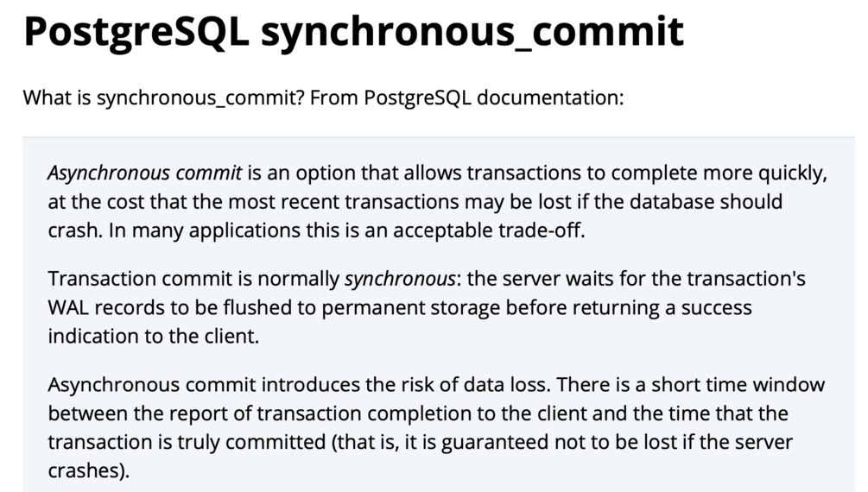Screen dimensions: 868x492
Task: Click the word "crashes)." on the last line
Action: [x=89, y=471]
